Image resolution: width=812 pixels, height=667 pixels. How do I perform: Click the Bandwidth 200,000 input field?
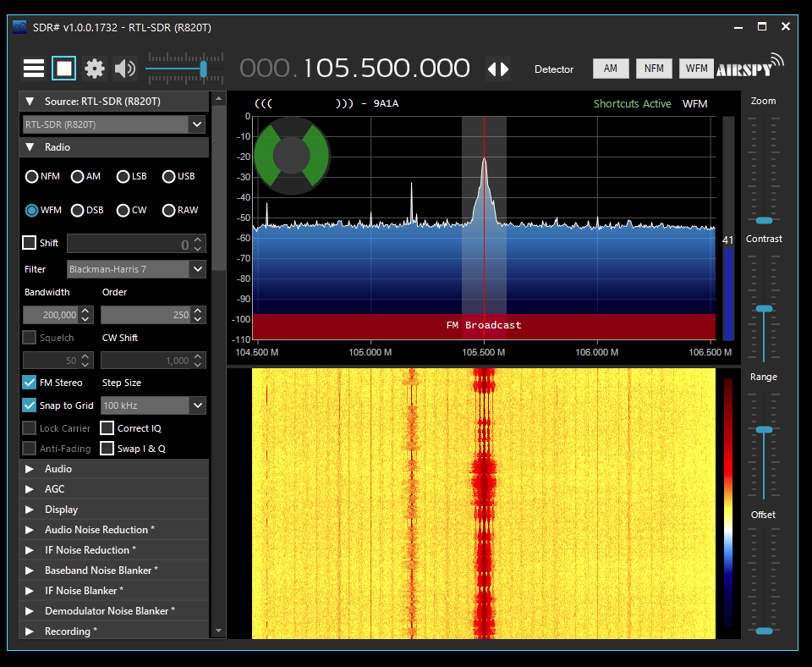pos(52,315)
